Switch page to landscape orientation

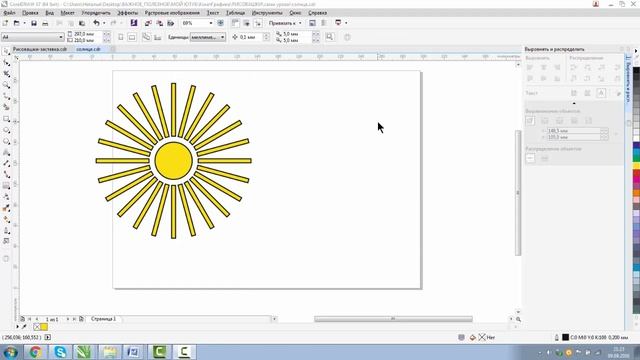click(x=132, y=37)
